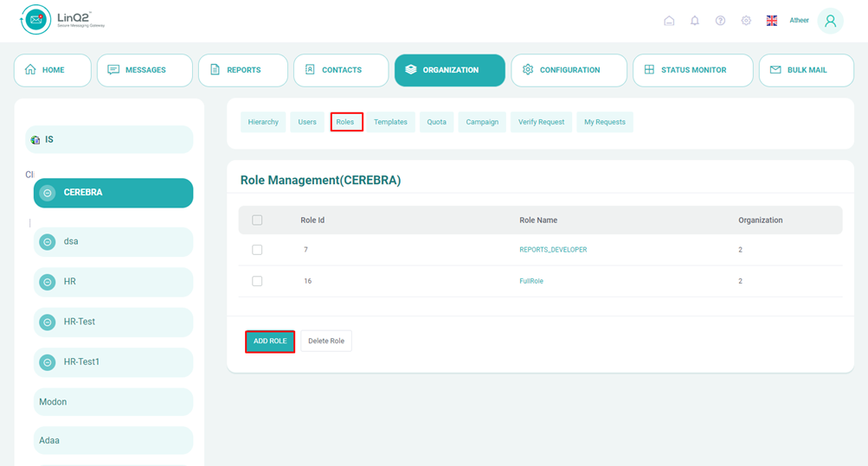Screen dimensions: 868x466
Task: Click the Role Name column header
Action: tap(538, 220)
